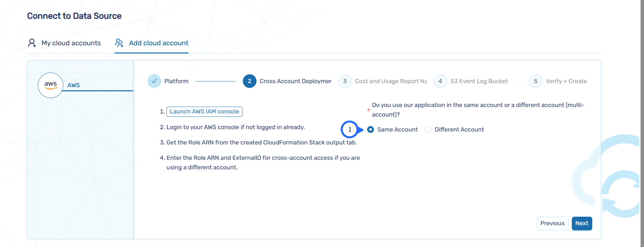This screenshot has height=247, width=644.
Task: Click step 4 circle for S3 Event Log Bucket
Action: click(440, 81)
